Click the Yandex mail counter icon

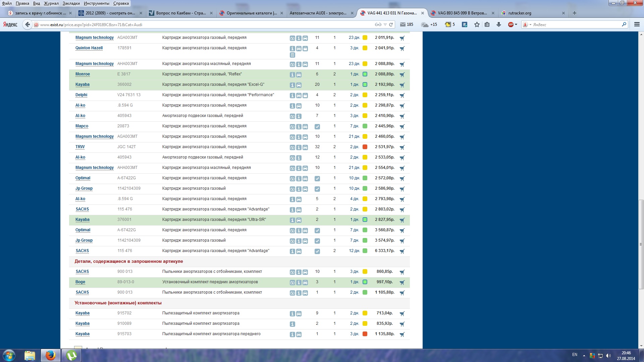403,24
